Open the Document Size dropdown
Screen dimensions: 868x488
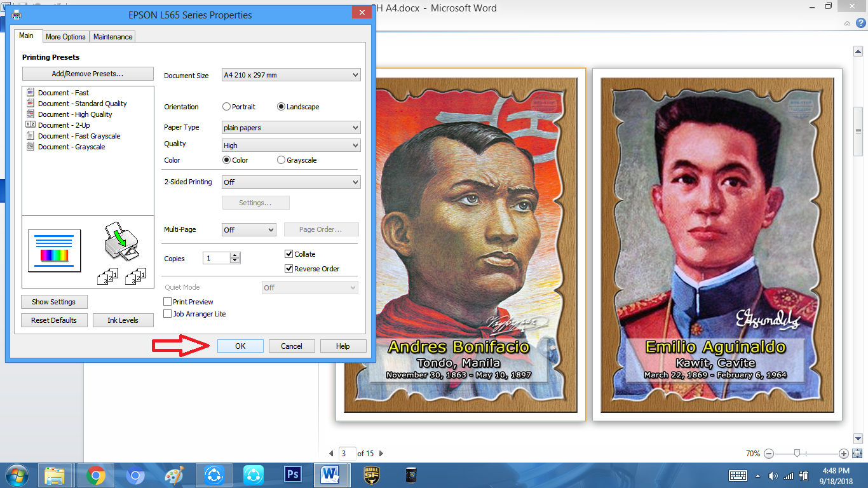point(291,75)
